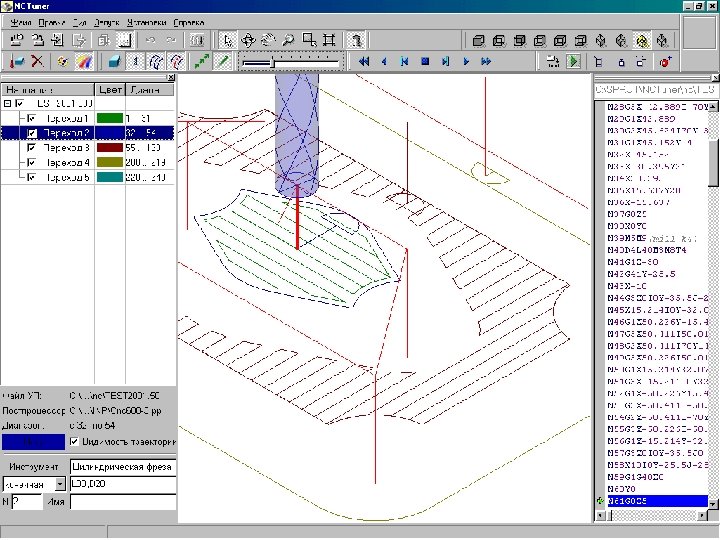The height and width of the screenshot is (540, 720).
Task: Open the tool type dropdown
Action: [60, 483]
